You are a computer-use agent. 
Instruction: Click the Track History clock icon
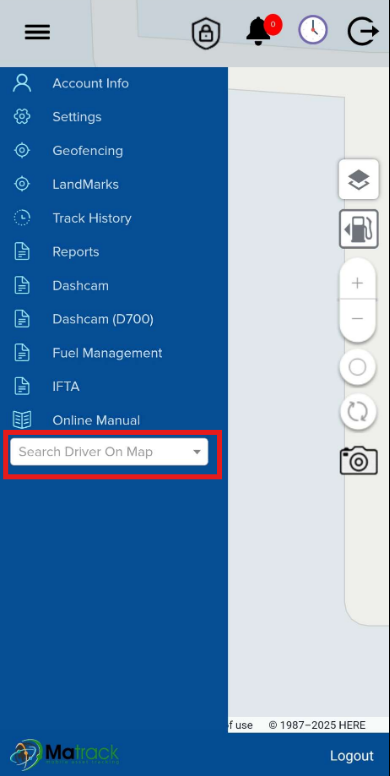click(22, 218)
